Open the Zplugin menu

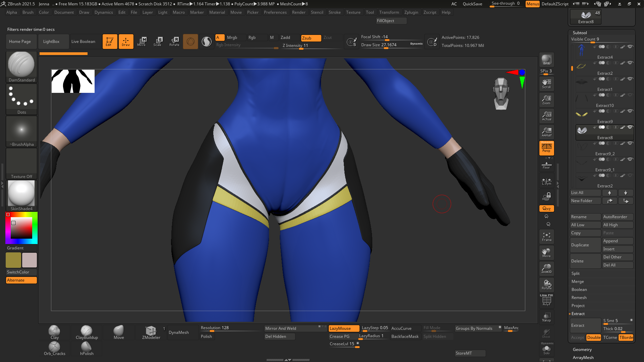[411, 12]
